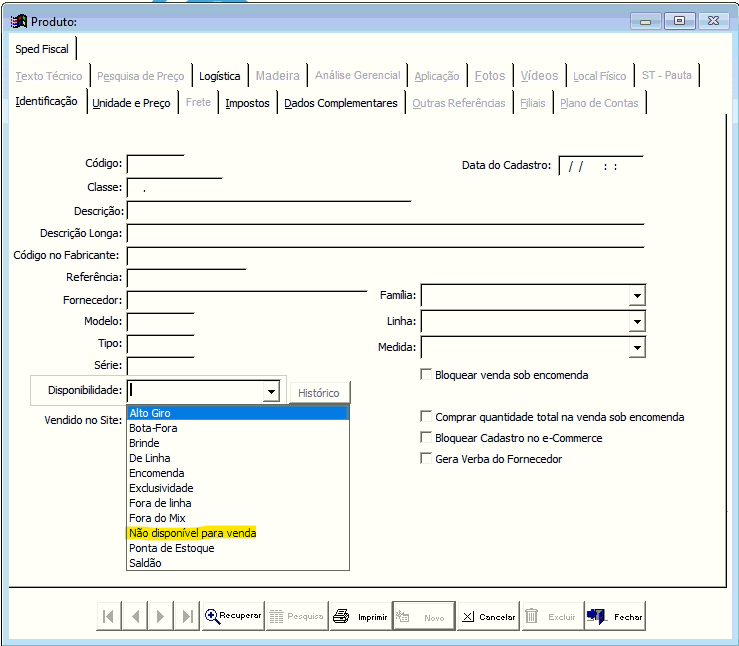Click the previous record arrow button
This screenshot has height=646, width=739.
[134, 617]
